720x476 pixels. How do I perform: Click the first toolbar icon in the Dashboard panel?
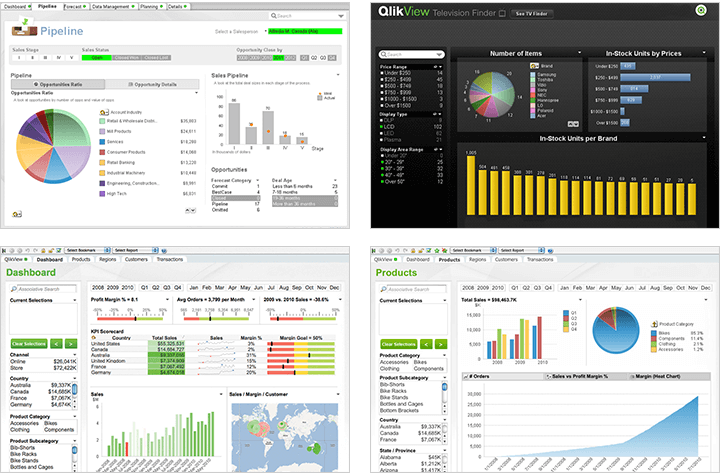coord(4,251)
